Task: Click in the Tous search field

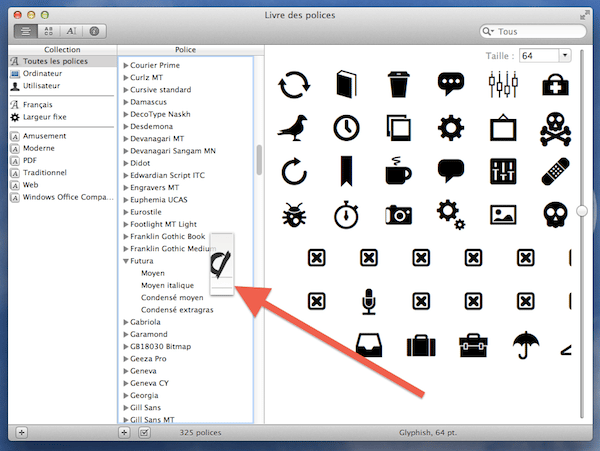Action: tap(533, 31)
